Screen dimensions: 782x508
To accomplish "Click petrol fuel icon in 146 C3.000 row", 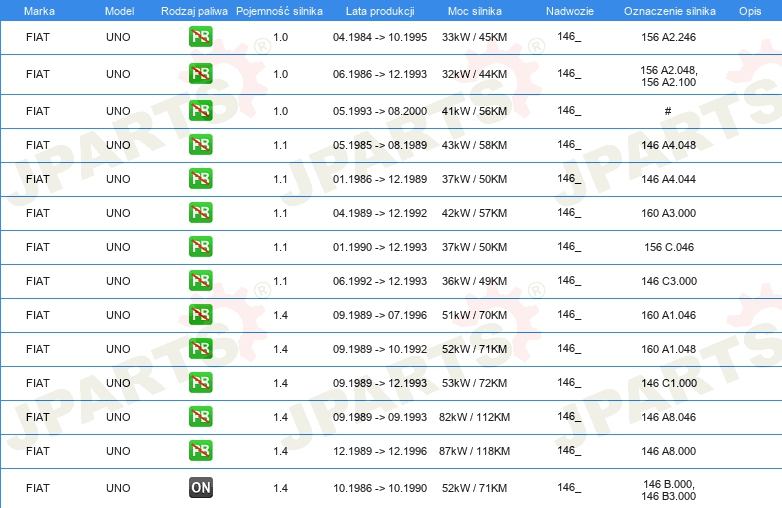I will pyautogui.click(x=200, y=281).
